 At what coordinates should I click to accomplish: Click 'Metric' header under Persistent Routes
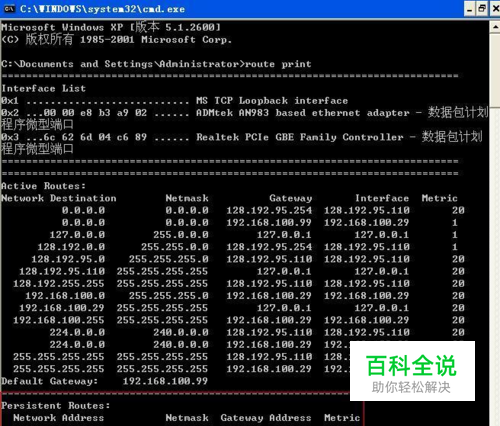tap(342, 418)
